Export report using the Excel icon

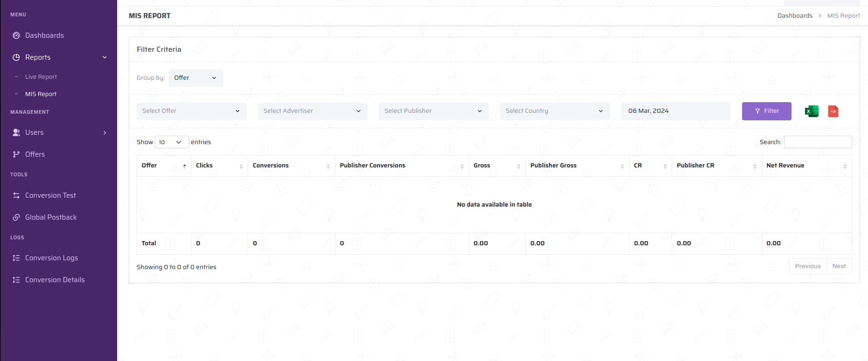pos(811,111)
